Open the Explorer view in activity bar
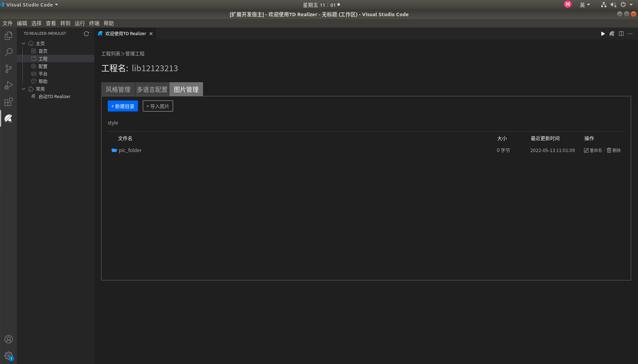This screenshot has width=638, height=364. pyautogui.click(x=9, y=36)
